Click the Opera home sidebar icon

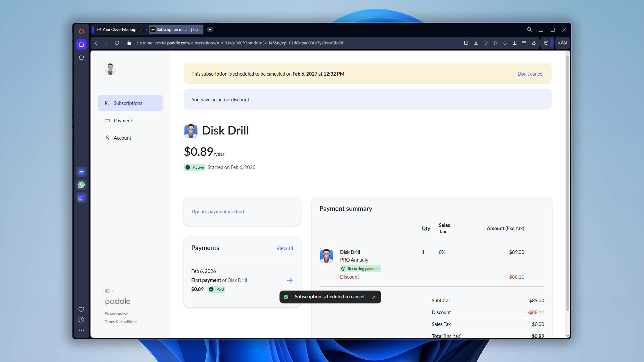(81, 44)
